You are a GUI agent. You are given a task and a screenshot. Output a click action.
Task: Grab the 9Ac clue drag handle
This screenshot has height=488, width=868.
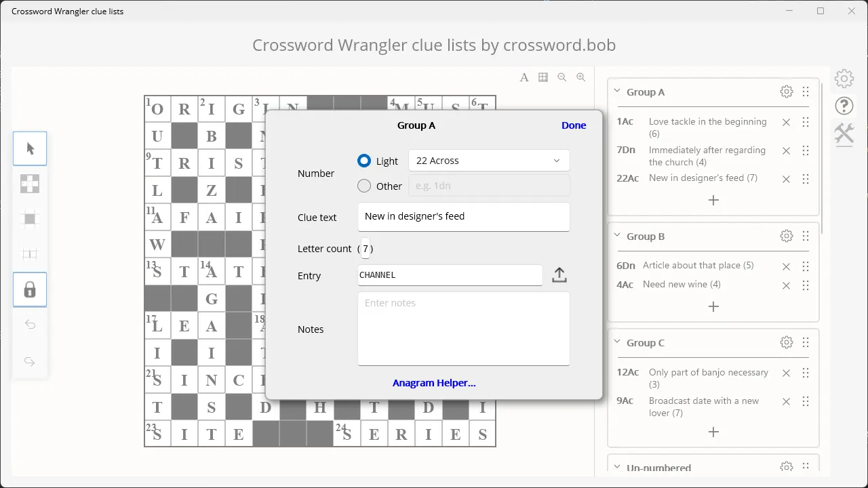806,402
